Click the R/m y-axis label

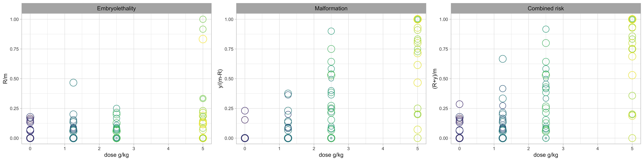pyautogui.click(x=5, y=78)
